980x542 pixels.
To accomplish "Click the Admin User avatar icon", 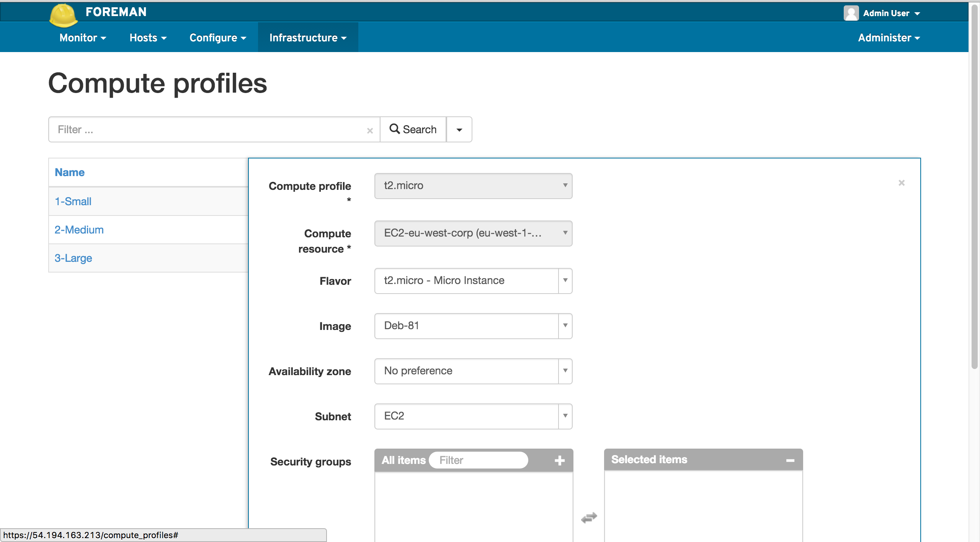I will point(851,13).
